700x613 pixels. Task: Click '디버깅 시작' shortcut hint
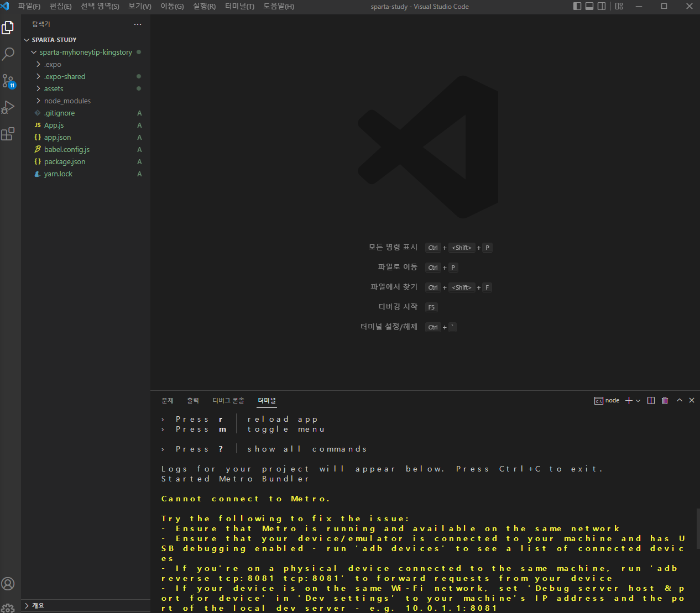point(398,307)
